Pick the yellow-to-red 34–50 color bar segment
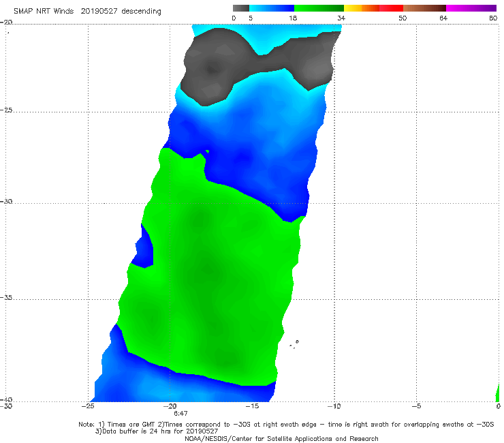Viewport: 504px width, 443px height. [x=373, y=8]
